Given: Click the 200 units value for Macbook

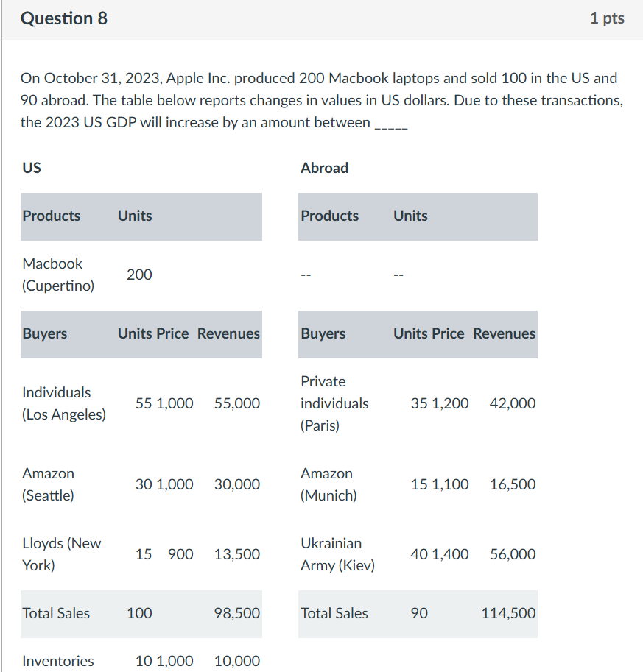Looking at the screenshot, I should click(139, 275).
